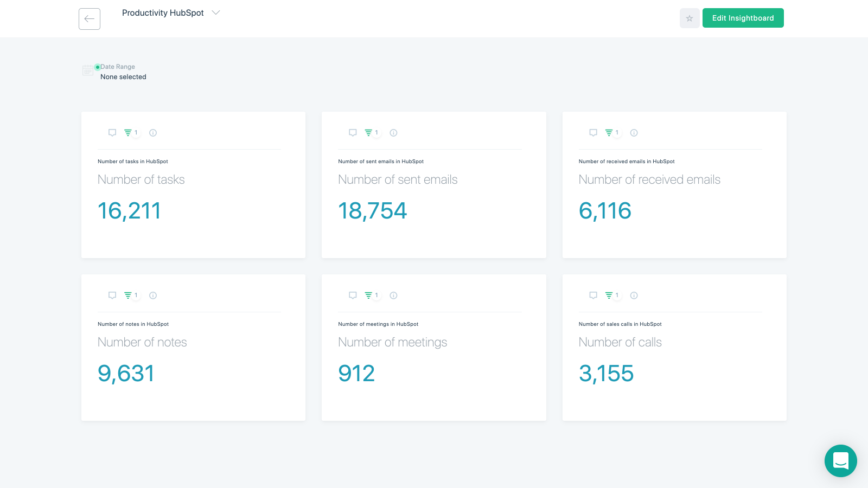Open the chat support bubble
The width and height of the screenshot is (868, 488).
pyautogui.click(x=840, y=461)
